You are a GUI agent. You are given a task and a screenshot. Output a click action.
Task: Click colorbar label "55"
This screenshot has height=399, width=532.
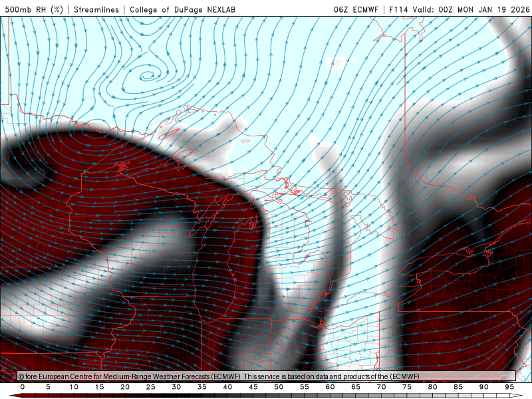(305, 387)
